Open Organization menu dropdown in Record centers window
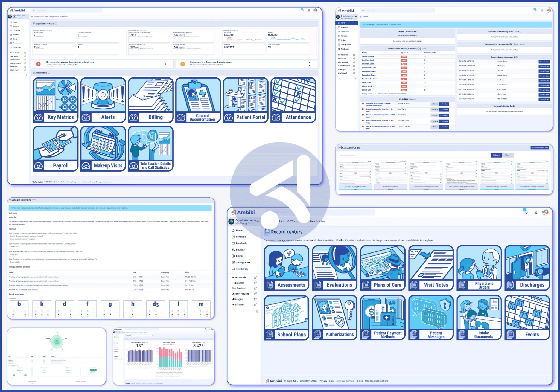Image resolution: width=560 pixels, height=392 pixels. (244, 222)
